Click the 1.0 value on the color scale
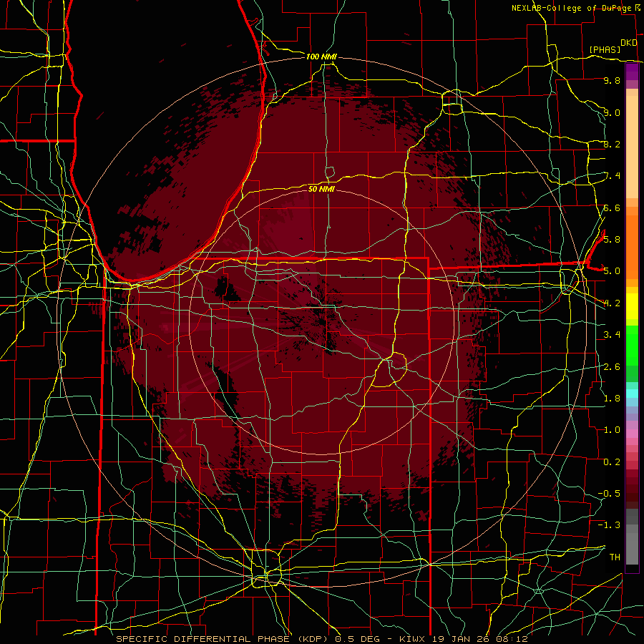 tap(612, 429)
